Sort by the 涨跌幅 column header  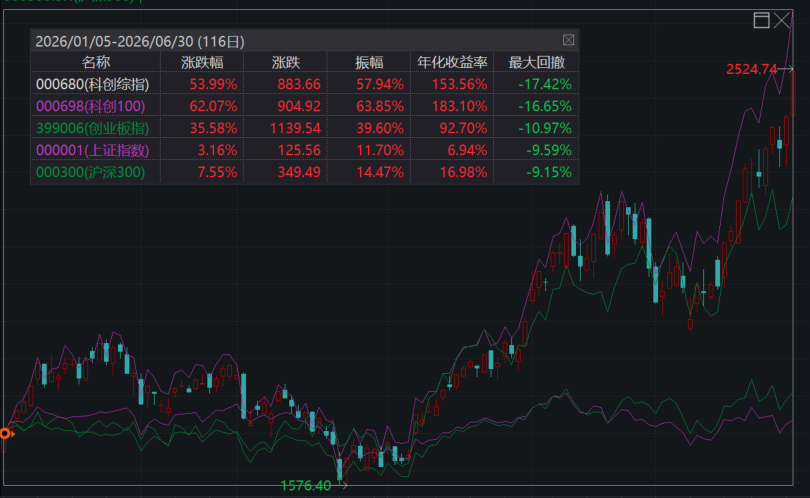point(202,63)
